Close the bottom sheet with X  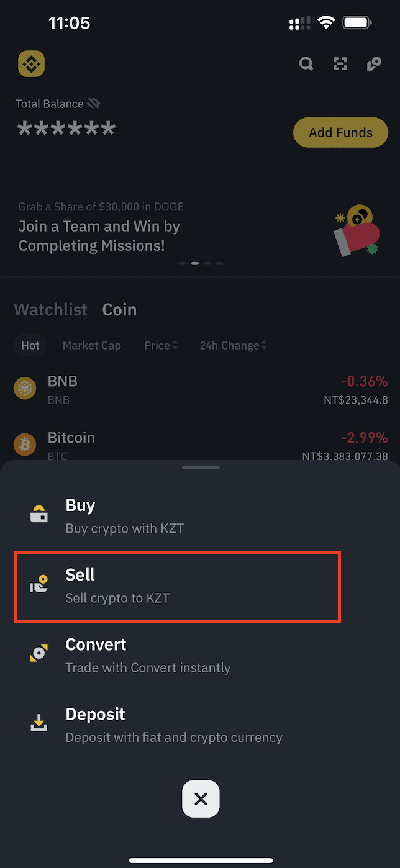pyautogui.click(x=201, y=798)
